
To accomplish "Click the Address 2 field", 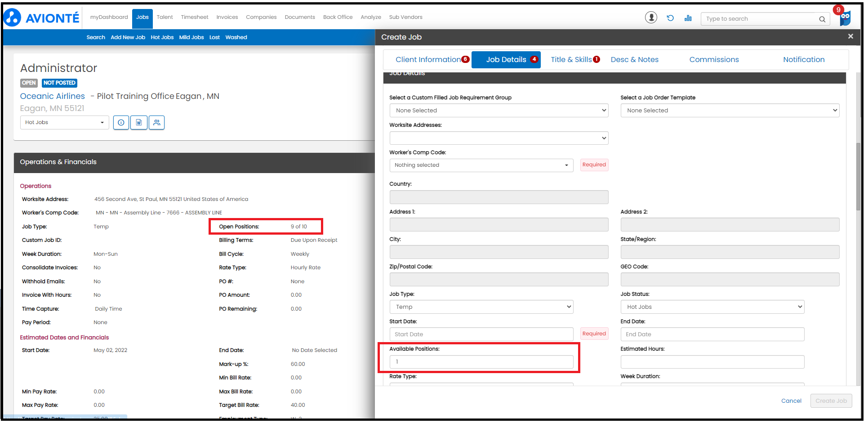I will coord(730,225).
